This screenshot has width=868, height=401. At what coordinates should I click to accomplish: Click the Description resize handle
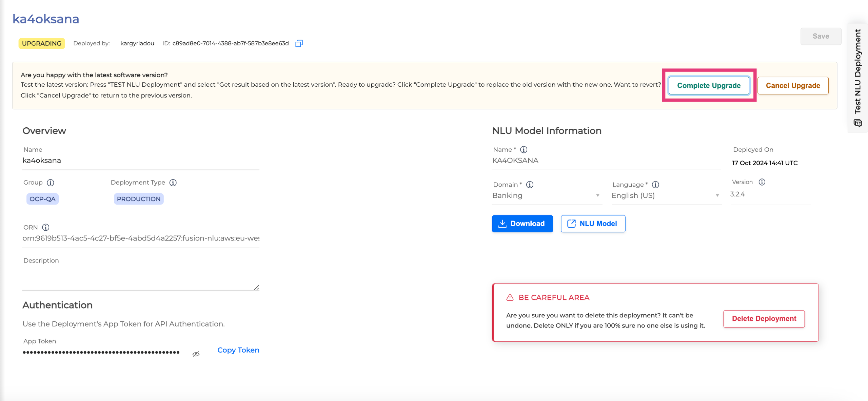(x=256, y=288)
